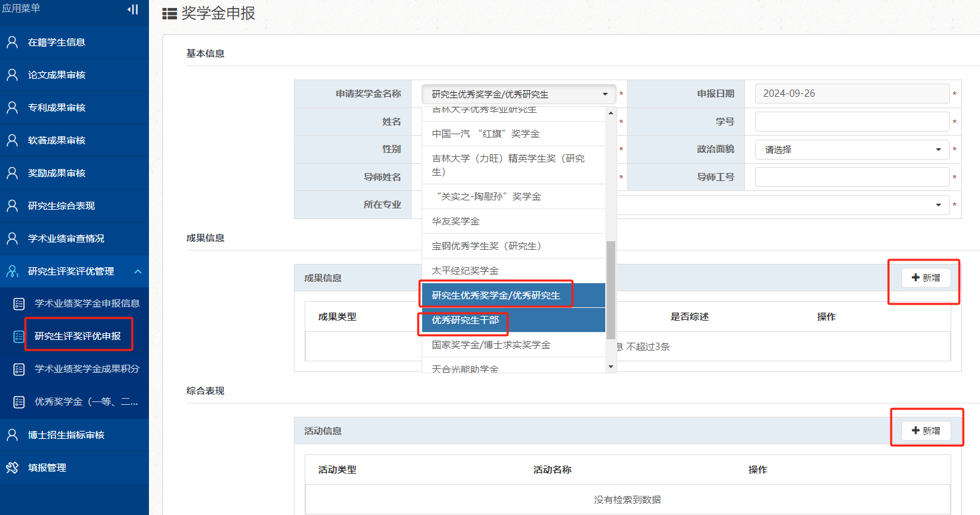980x515 pixels.
Task: Click the tools icon beside 填报管理
Action: (x=12, y=468)
